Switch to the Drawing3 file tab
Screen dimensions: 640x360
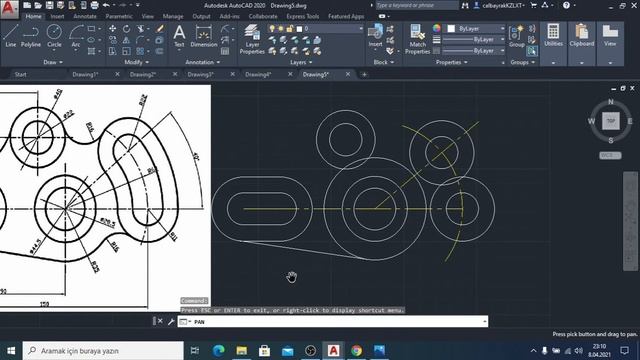tap(201, 74)
